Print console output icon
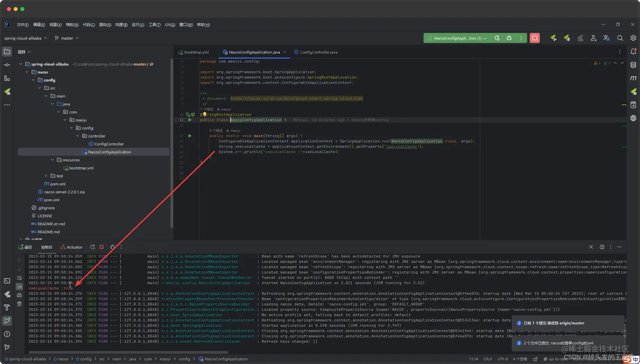Image resolution: width=640 pixels, height=364 pixels. (19, 295)
